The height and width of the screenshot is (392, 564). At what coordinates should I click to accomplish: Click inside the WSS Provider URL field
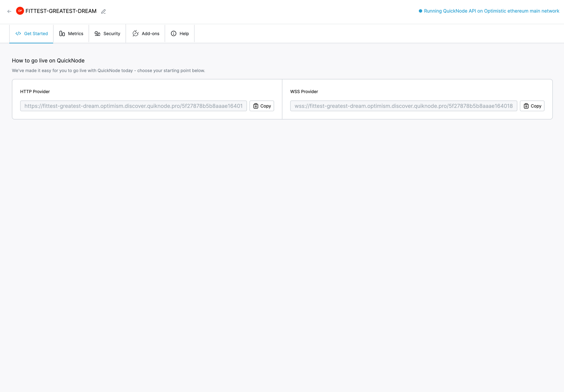point(403,106)
